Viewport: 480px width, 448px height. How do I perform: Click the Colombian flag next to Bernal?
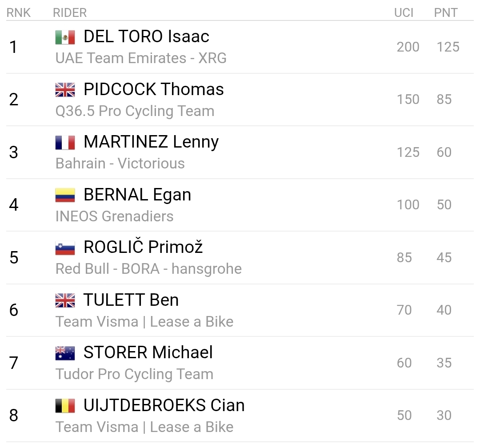pyautogui.click(x=65, y=196)
